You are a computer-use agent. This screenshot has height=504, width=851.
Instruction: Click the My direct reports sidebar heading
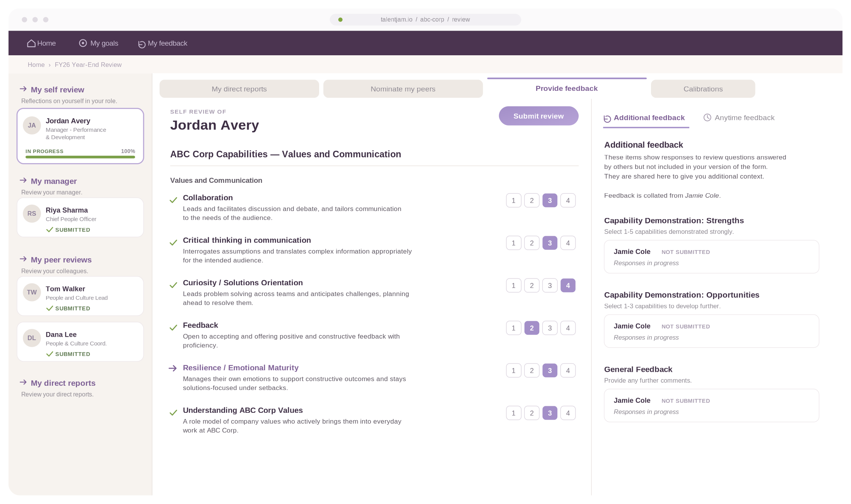pyautogui.click(x=63, y=383)
